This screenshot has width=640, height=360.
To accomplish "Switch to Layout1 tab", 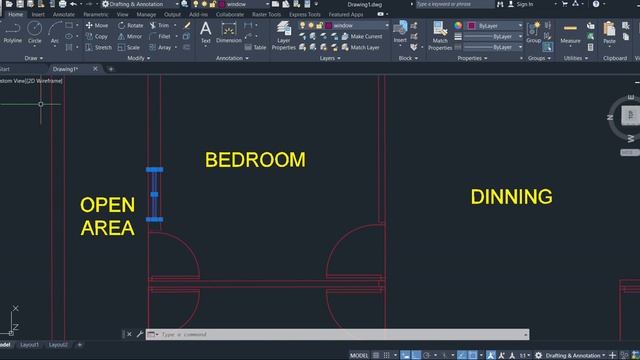I will point(29,345).
